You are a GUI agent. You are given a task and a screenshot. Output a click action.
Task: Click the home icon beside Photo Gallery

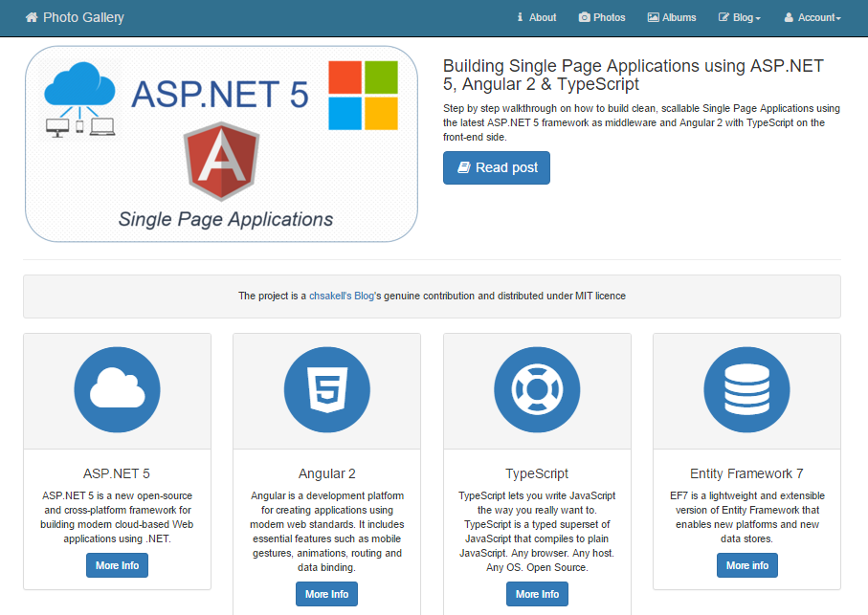[32, 17]
